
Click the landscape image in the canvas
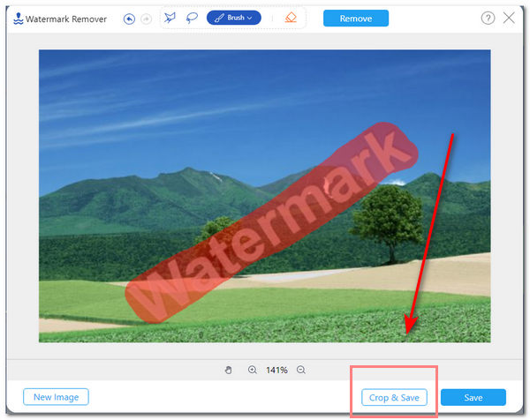pyautogui.click(x=265, y=196)
